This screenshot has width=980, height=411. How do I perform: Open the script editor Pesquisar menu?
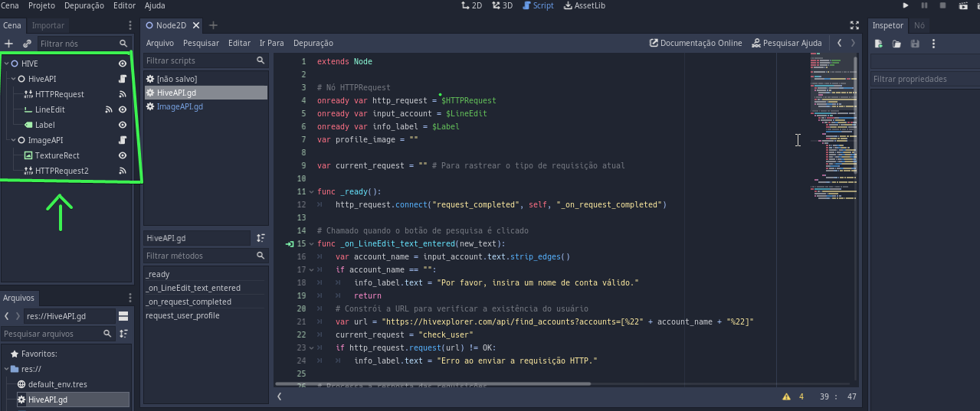201,43
